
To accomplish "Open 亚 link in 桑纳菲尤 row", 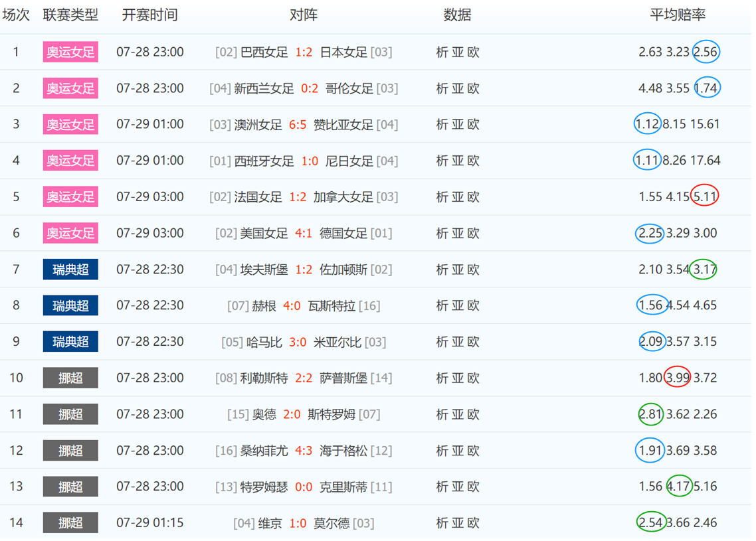I will click(x=458, y=451).
